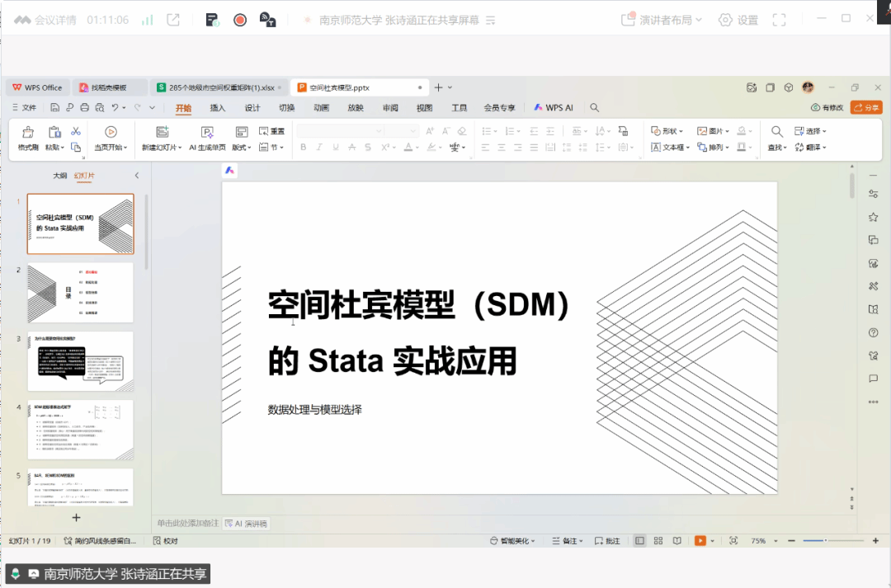The height and width of the screenshot is (588, 891).
Task: Toggle normal view in status bar
Action: [639, 541]
